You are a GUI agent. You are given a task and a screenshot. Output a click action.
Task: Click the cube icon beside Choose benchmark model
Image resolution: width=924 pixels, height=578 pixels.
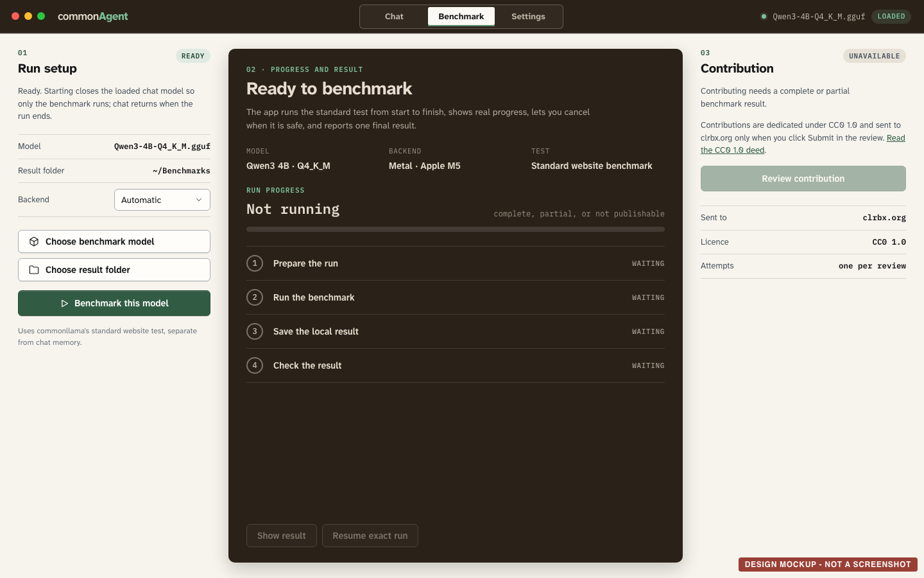point(34,241)
